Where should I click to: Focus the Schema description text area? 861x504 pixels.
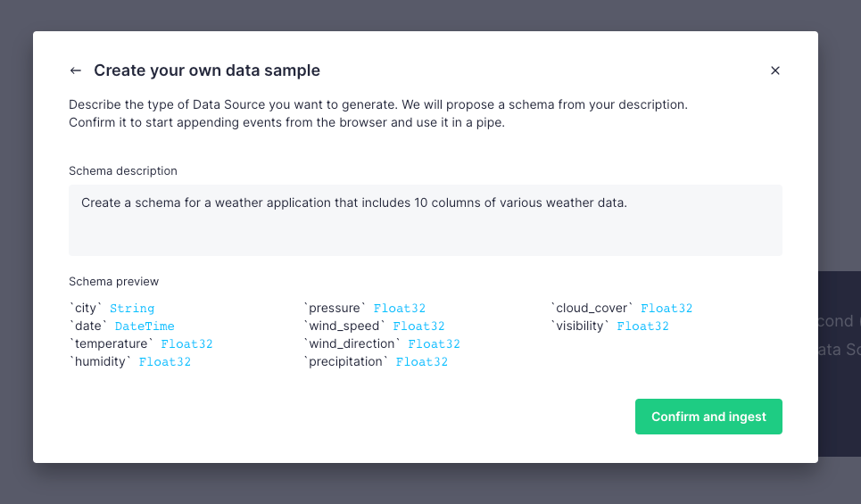click(425, 219)
